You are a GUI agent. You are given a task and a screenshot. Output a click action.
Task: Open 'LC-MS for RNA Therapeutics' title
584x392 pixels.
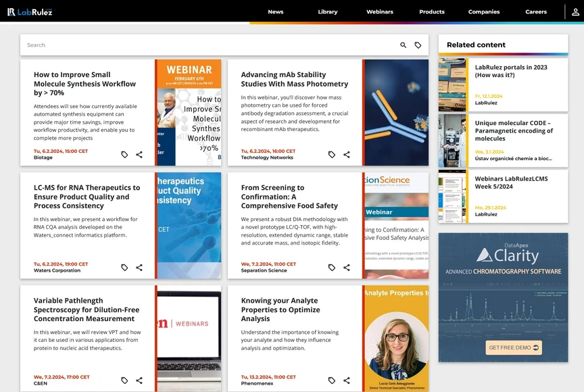(87, 197)
